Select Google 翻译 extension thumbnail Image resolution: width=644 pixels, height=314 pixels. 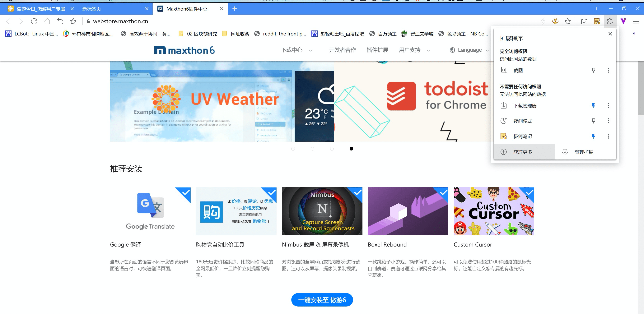pos(150,211)
